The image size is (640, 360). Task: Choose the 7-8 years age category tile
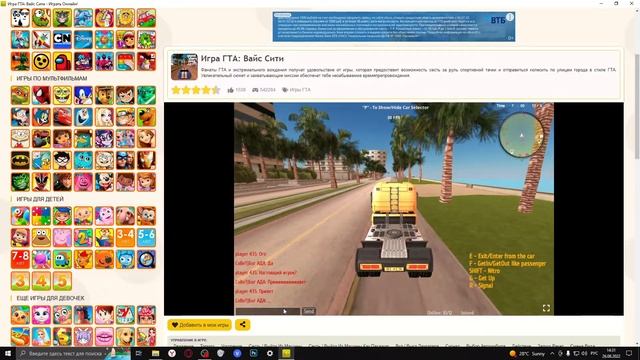pos(20,259)
